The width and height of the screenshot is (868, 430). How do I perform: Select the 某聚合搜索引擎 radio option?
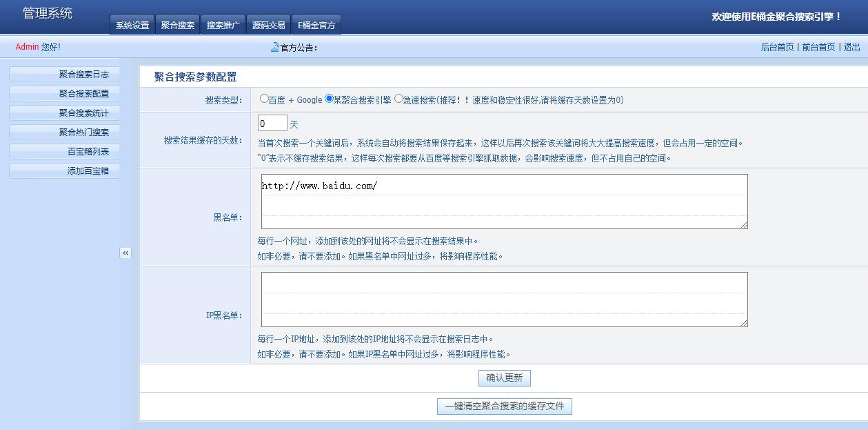click(x=329, y=99)
